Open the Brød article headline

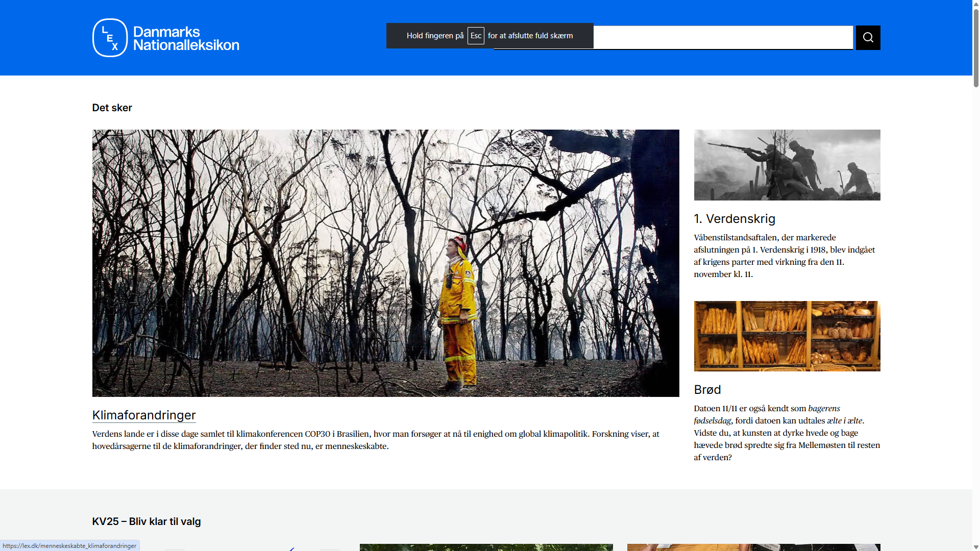pyautogui.click(x=707, y=390)
